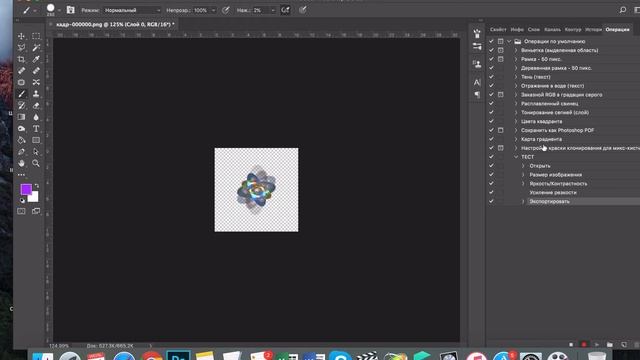Reset default colors small icon

pyautogui.click(x=22, y=200)
